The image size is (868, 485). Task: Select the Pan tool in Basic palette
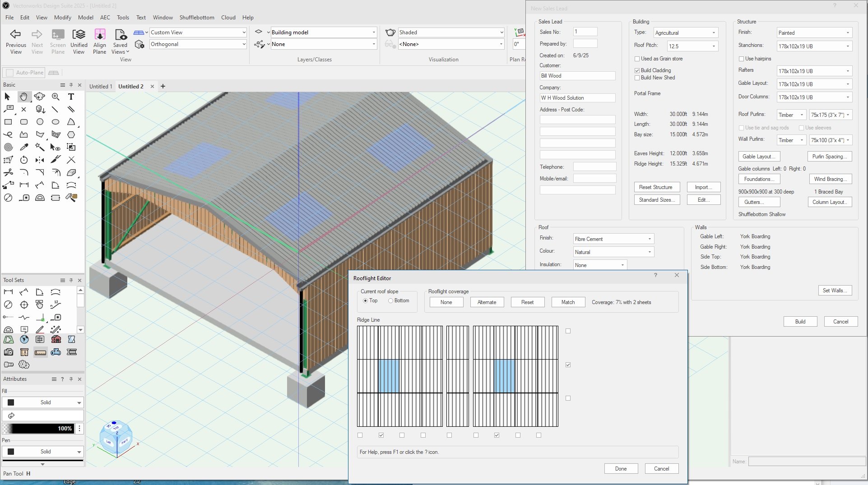(x=23, y=97)
